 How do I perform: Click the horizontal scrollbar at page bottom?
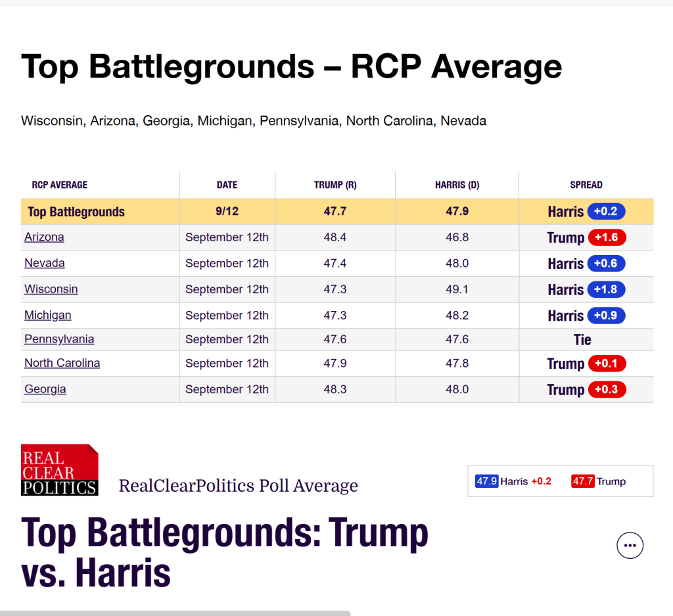(175, 613)
